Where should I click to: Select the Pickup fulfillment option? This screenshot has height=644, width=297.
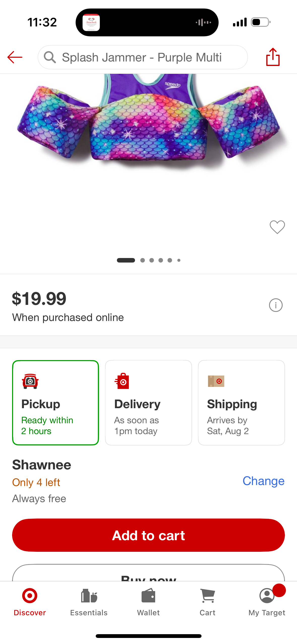(55, 403)
